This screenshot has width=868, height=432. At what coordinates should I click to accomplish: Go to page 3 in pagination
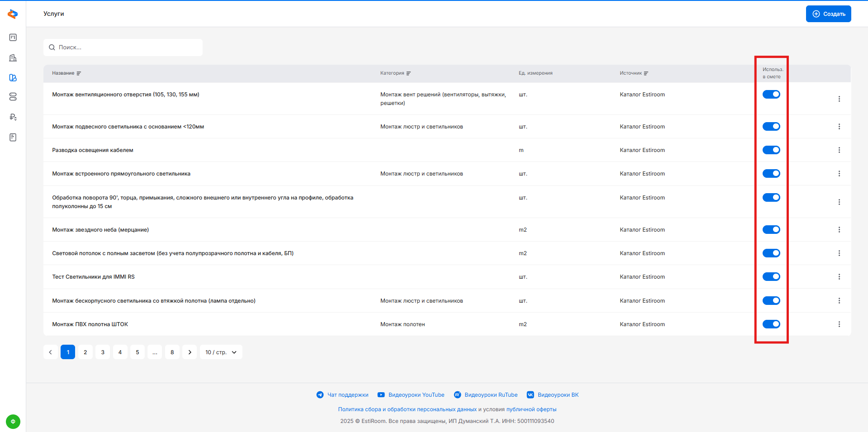pos(103,352)
